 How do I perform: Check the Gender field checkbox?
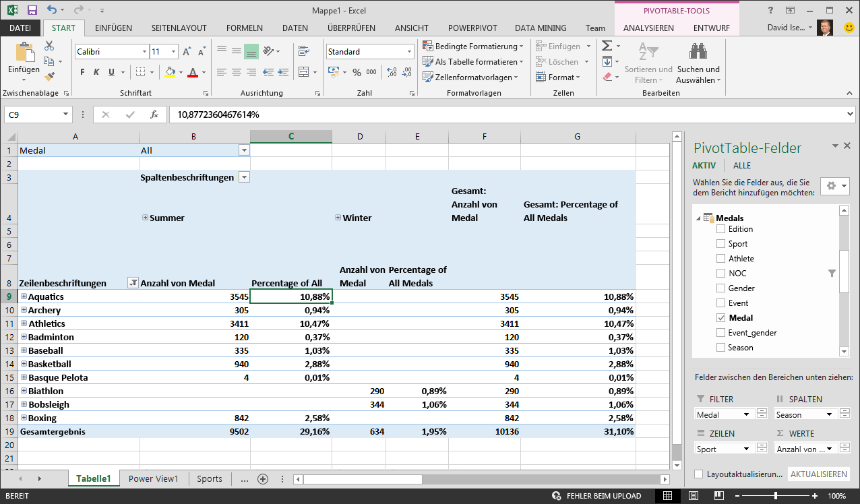pyautogui.click(x=721, y=288)
